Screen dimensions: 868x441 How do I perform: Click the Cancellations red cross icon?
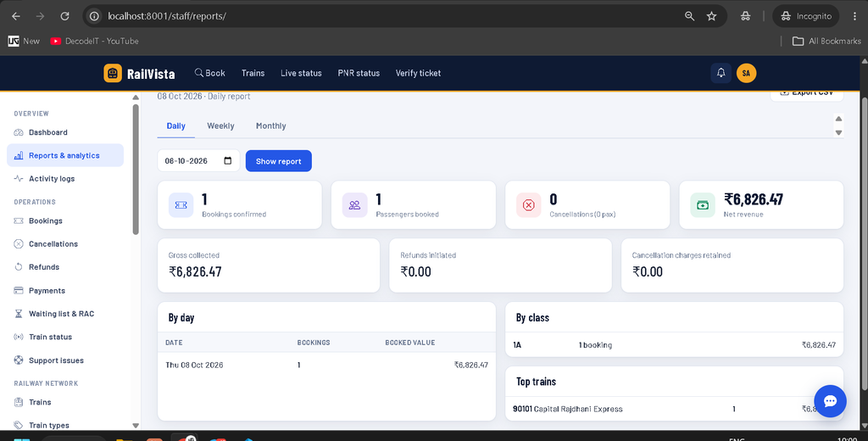pyautogui.click(x=529, y=205)
